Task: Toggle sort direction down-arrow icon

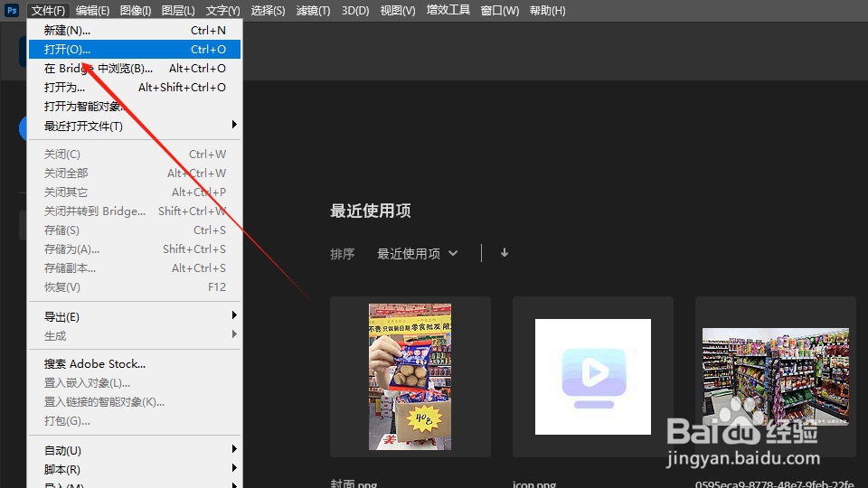Action: 505,253
